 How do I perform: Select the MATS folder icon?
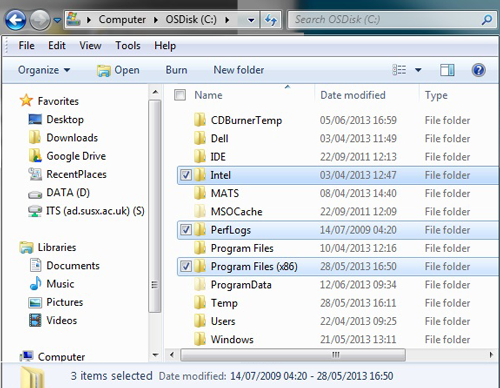(200, 193)
